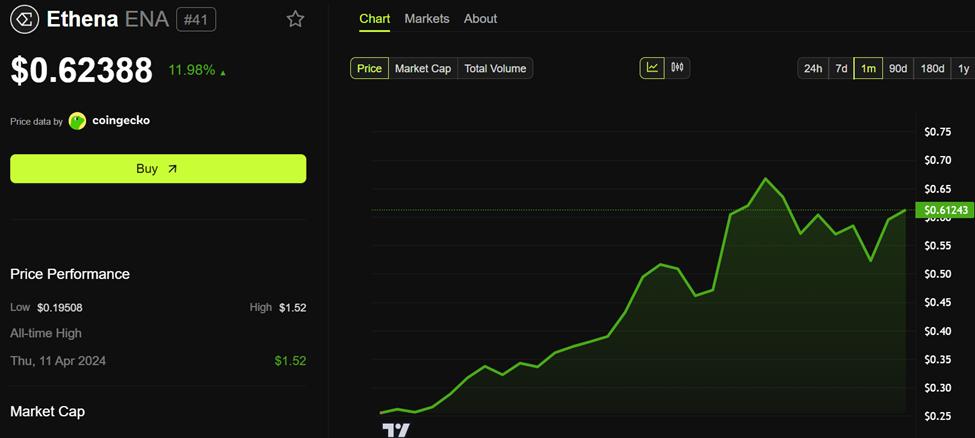Open the coingecko data source link
This screenshot has height=438, width=975.
click(121, 121)
